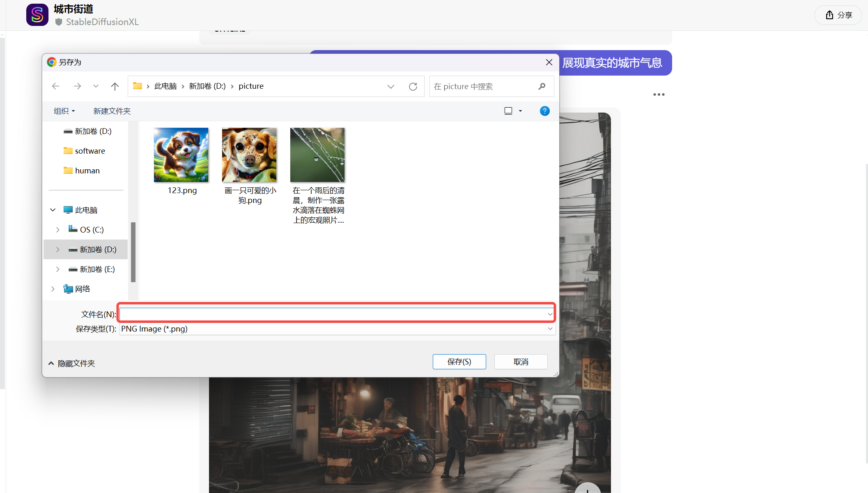
Task: Open the 组织 menu
Action: [64, 111]
